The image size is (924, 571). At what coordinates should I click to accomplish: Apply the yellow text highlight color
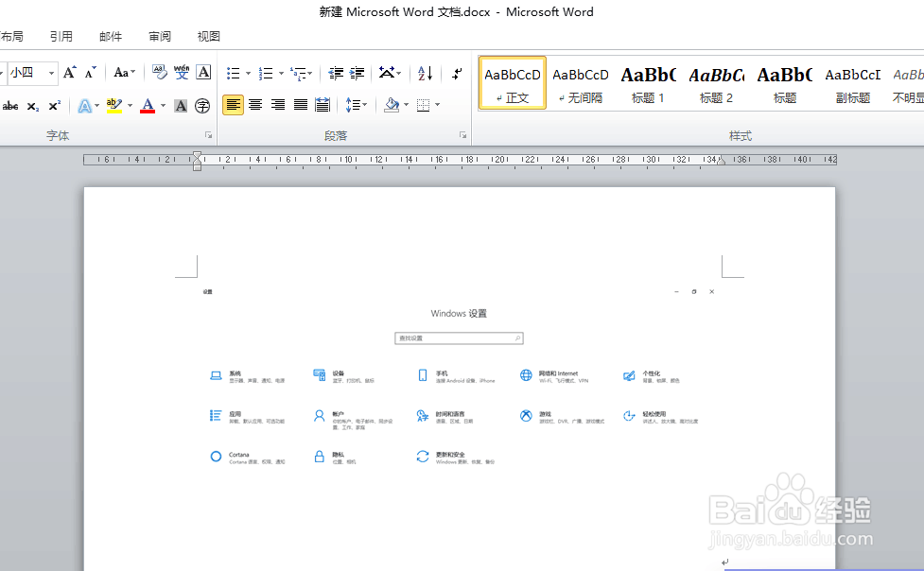(114, 106)
